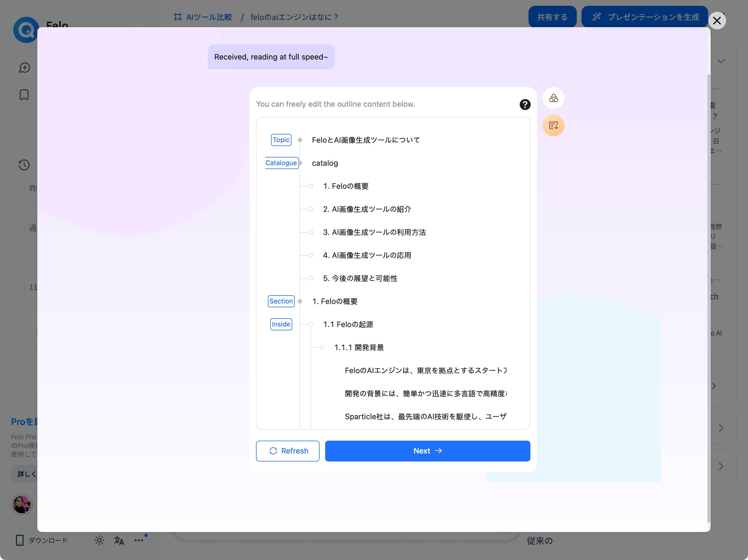748x560 pixels.
Task: Click the orange outline list icon
Action: [553, 125]
